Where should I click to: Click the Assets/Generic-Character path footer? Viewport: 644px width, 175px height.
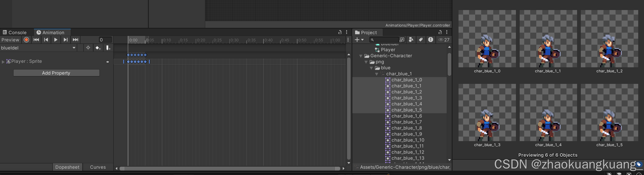click(x=405, y=167)
